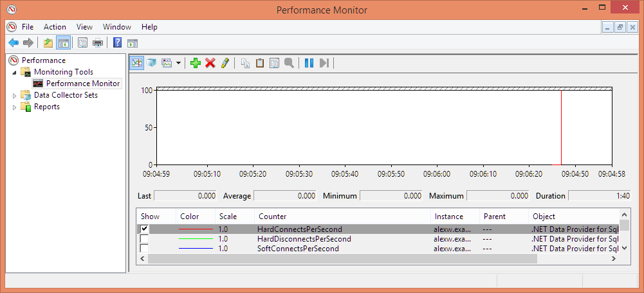Image resolution: width=644 pixels, height=293 pixels.
Task: Sort by the Counter column header
Action: click(342, 217)
